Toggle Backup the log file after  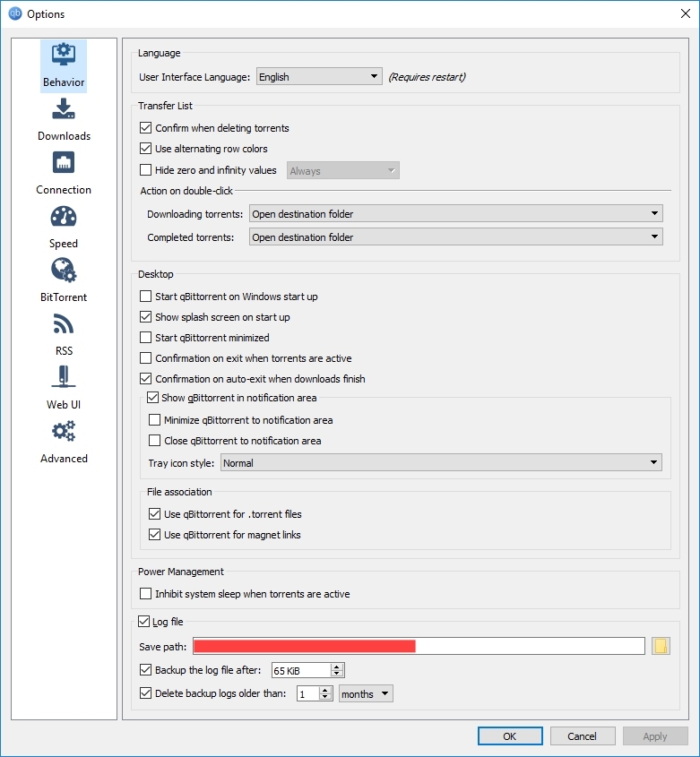point(145,670)
